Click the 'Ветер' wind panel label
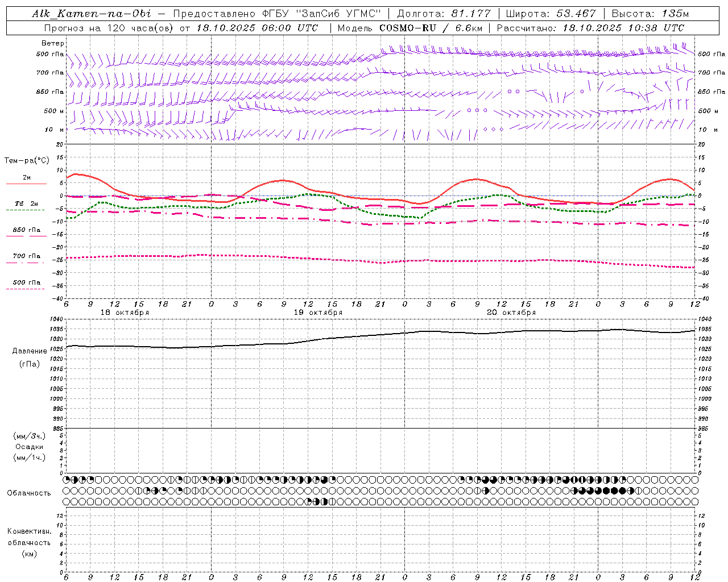The height and width of the screenshot is (582, 728). (x=53, y=43)
